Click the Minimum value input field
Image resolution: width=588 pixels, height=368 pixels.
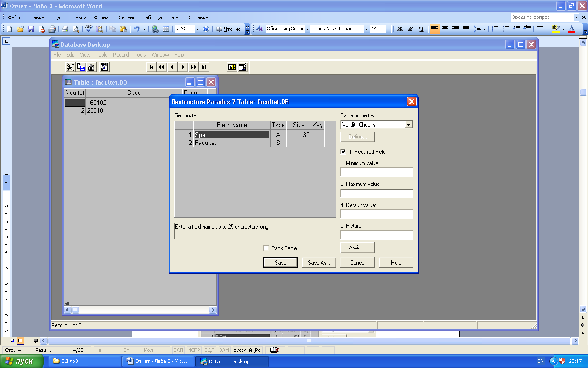point(377,172)
